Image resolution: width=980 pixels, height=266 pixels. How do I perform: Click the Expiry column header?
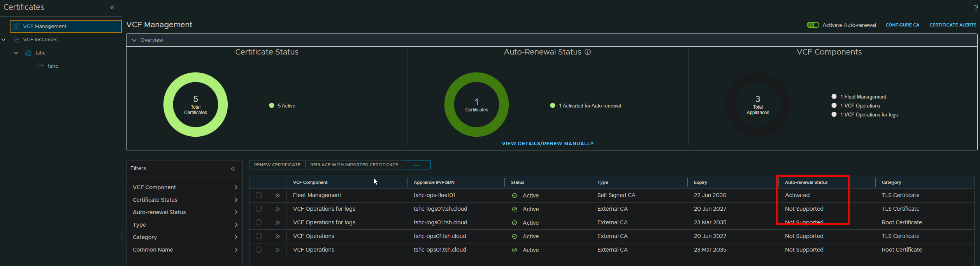click(700, 182)
